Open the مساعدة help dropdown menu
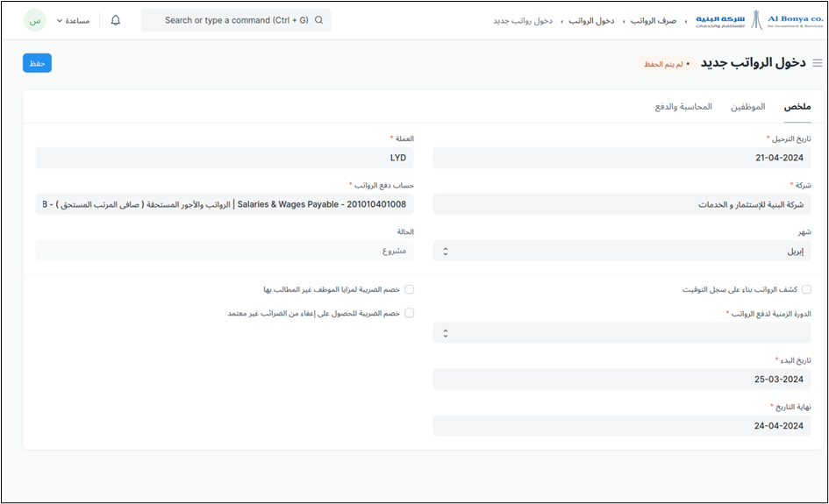Screen dimensions: 829x504 click(x=72, y=20)
